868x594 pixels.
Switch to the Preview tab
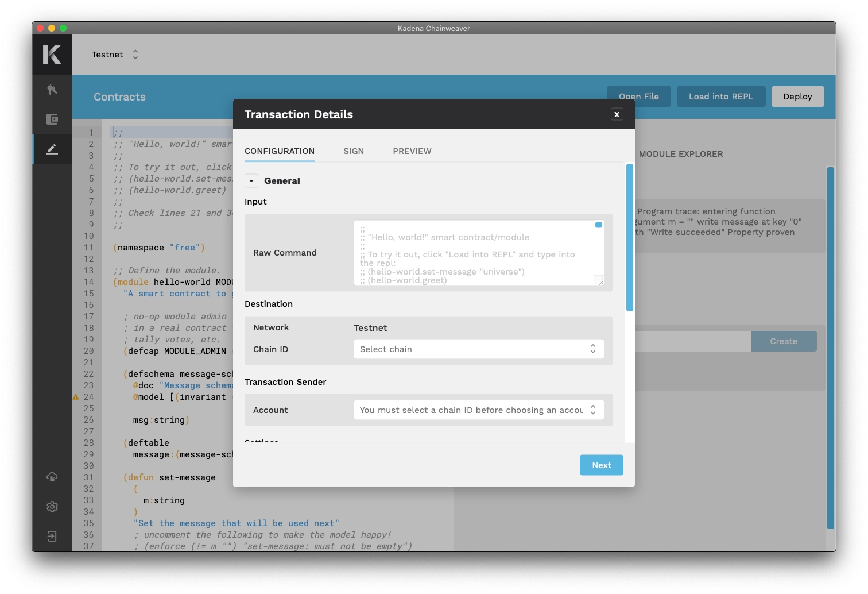click(412, 151)
